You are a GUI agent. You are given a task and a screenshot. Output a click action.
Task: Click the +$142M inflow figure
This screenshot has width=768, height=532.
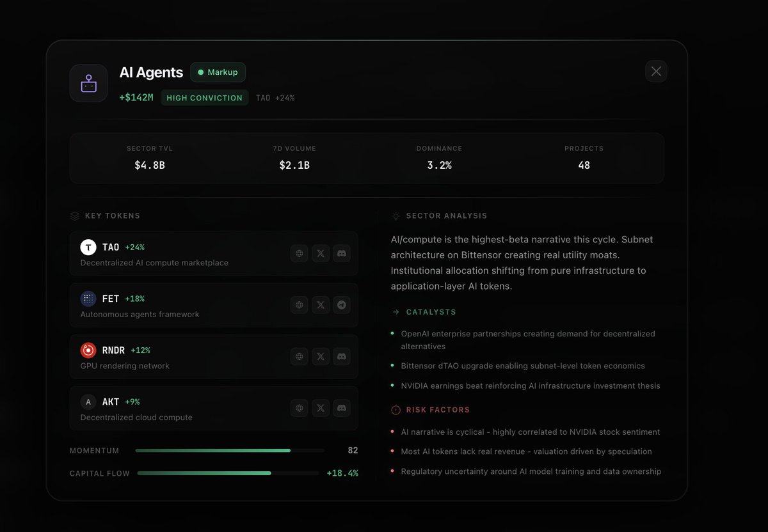point(136,98)
